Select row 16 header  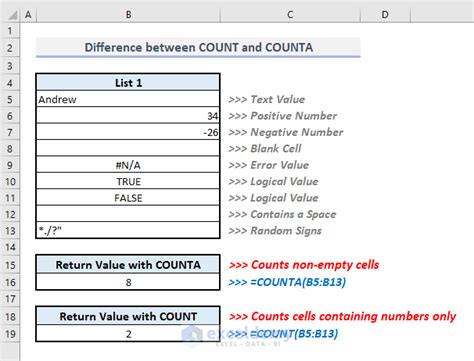click(10, 283)
